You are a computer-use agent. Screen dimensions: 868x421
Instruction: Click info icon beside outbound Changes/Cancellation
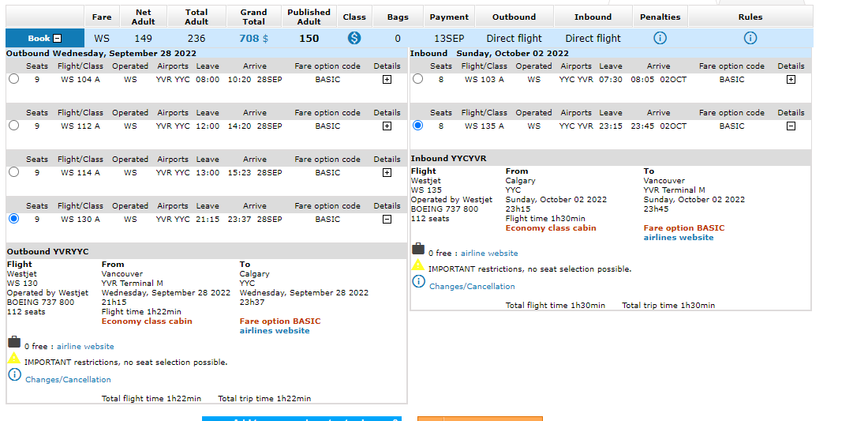[x=14, y=375]
